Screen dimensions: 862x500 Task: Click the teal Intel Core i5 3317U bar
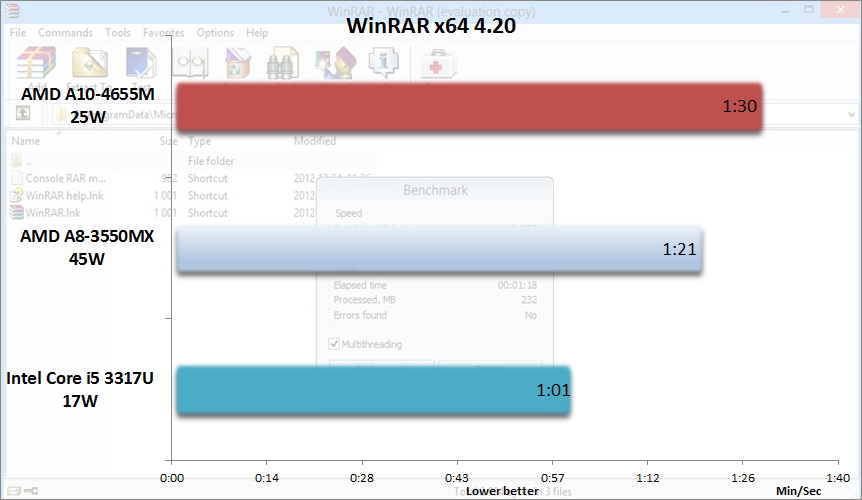pos(373,391)
